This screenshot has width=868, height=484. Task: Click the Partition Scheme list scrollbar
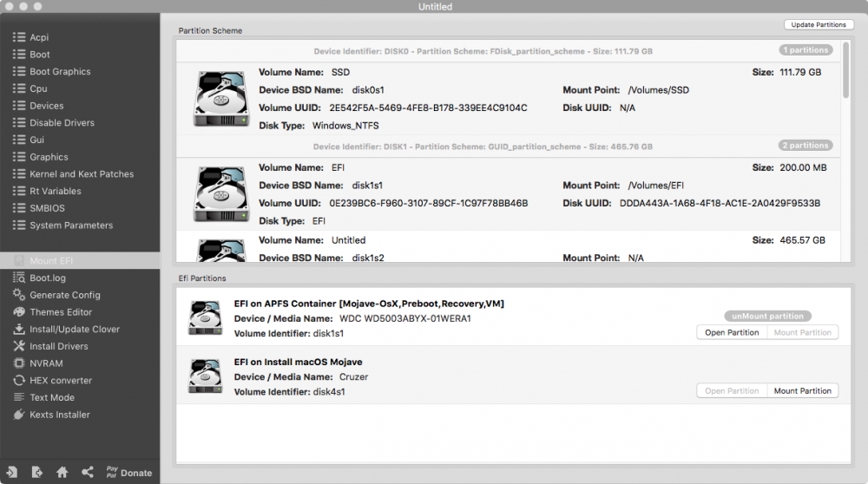[x=845, y=70]
